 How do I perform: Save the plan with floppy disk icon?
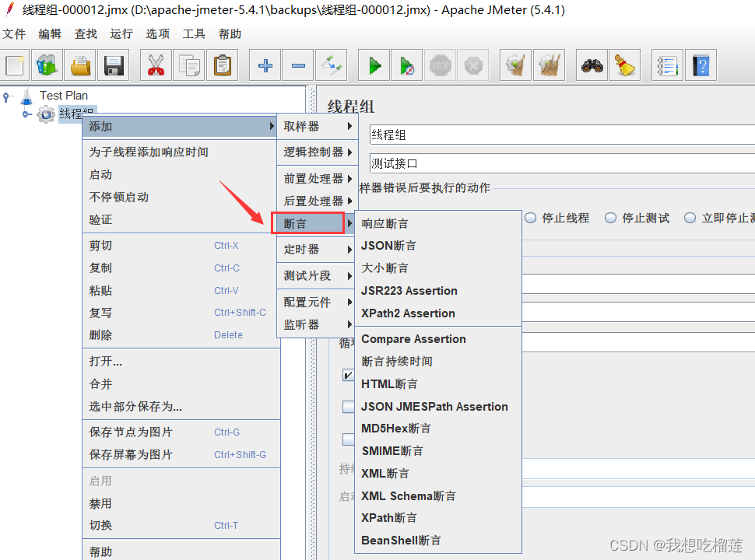(114, 65)
